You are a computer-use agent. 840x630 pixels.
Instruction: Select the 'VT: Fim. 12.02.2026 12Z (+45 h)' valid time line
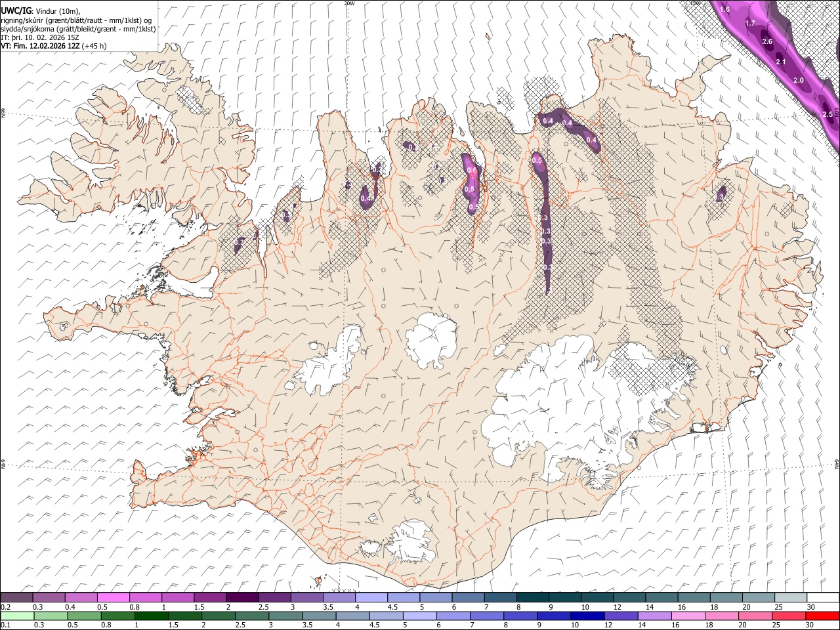pyautogui.click(x=53, y=46)
